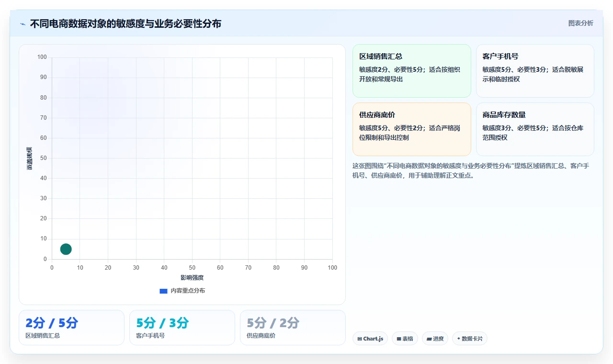Viewport: 613px width, 364px height.
Task: Click the 表格 tag
Action: (405, 339)
